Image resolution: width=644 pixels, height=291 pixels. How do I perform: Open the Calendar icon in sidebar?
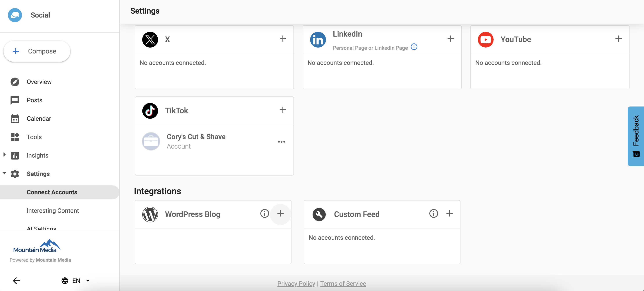15,119
